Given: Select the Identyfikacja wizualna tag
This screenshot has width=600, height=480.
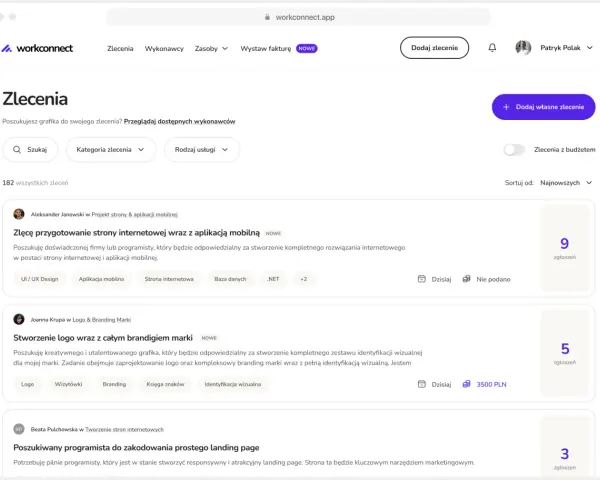Looking at the screenshot, I should point(233,384).
